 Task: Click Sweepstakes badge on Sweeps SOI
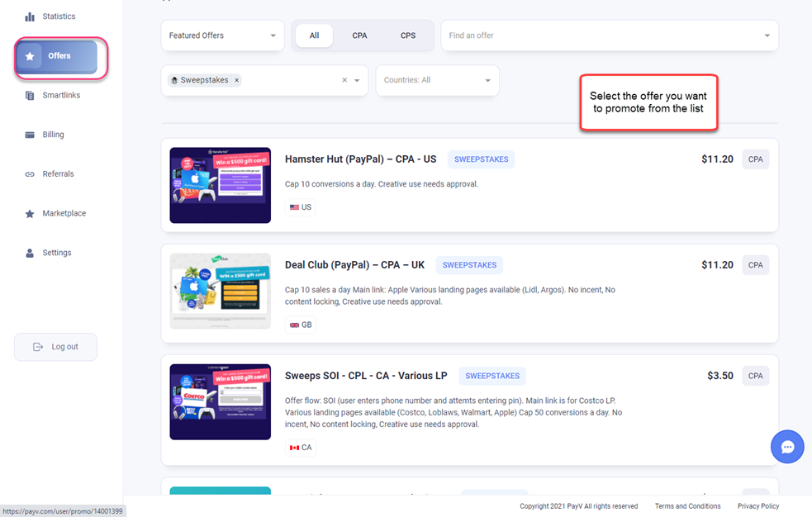(492, 376)
